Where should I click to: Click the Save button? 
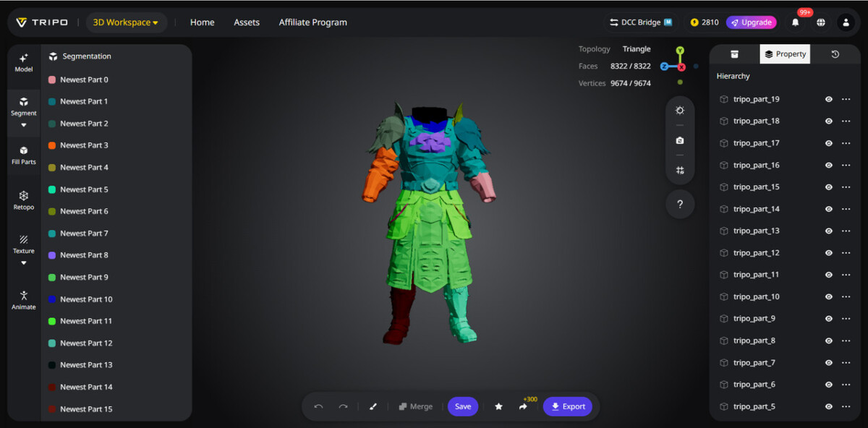(463, 406)
